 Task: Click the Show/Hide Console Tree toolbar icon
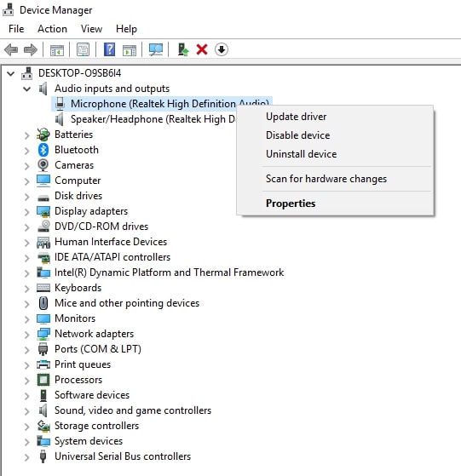pos(57,49)
